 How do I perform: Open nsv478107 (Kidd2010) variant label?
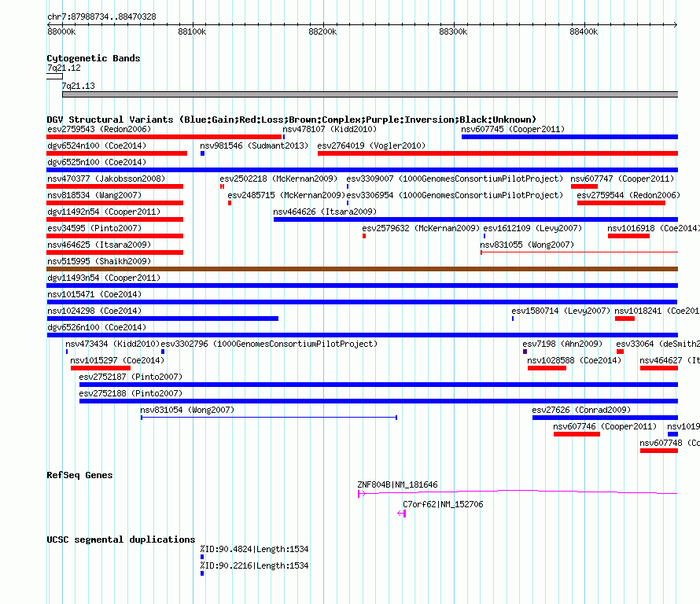pos(330,130)
